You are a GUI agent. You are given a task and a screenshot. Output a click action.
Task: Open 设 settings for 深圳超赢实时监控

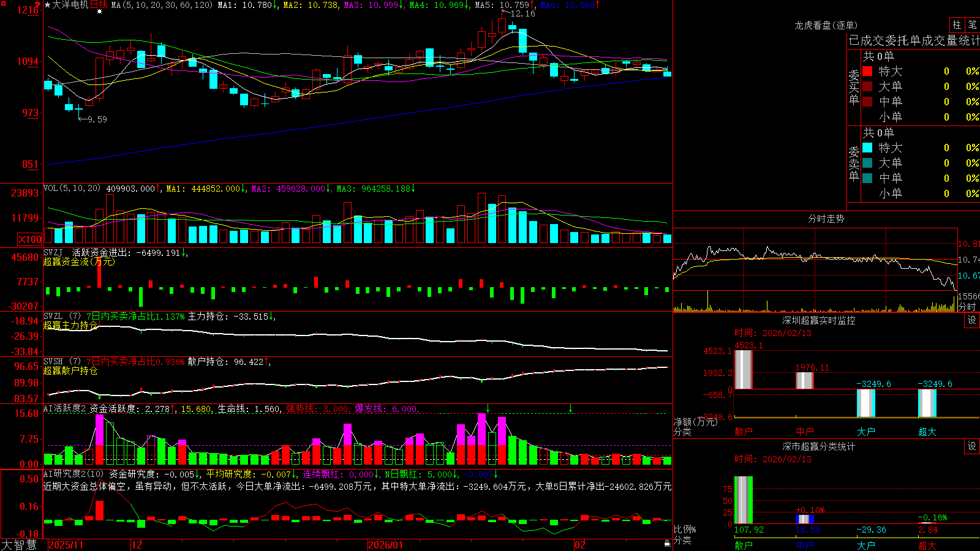click(972, 320)
